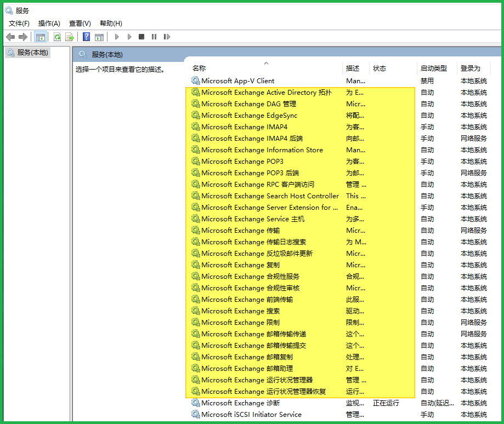The width and height of the screenshot is (504, 424).
Task: Click the show/hide action pane icon
Action: click(x=99, y=37)
